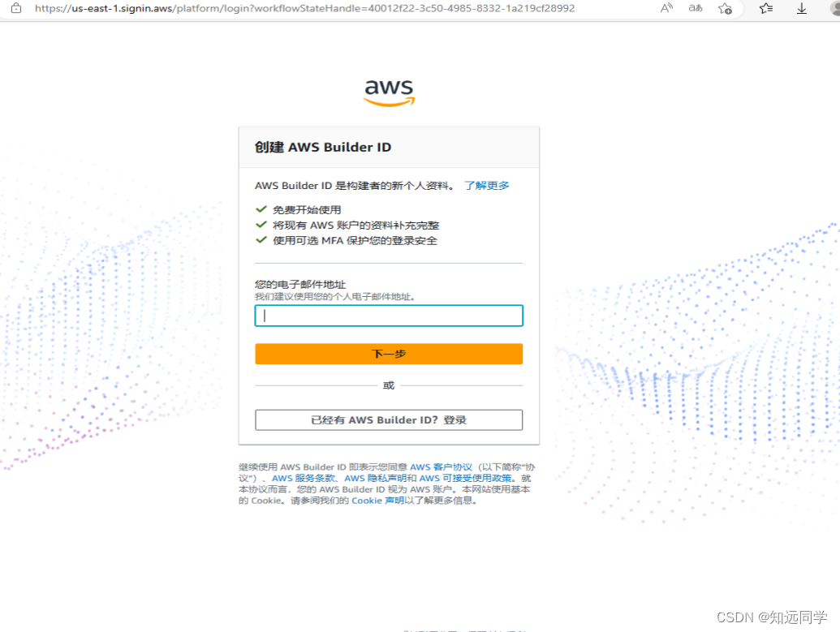Open the AWS 可接受使用政策 link
This screenshot has height=632, width=840.
coord(466,479)
